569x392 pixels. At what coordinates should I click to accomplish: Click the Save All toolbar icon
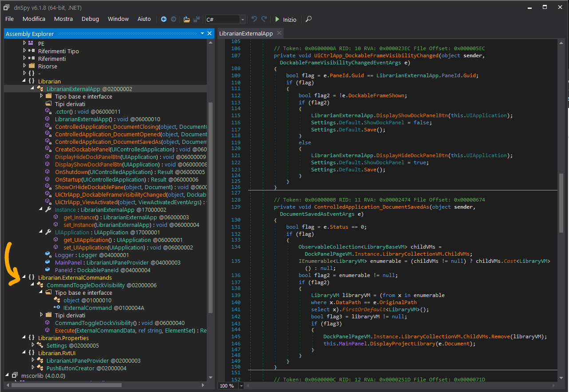(196, 19)
